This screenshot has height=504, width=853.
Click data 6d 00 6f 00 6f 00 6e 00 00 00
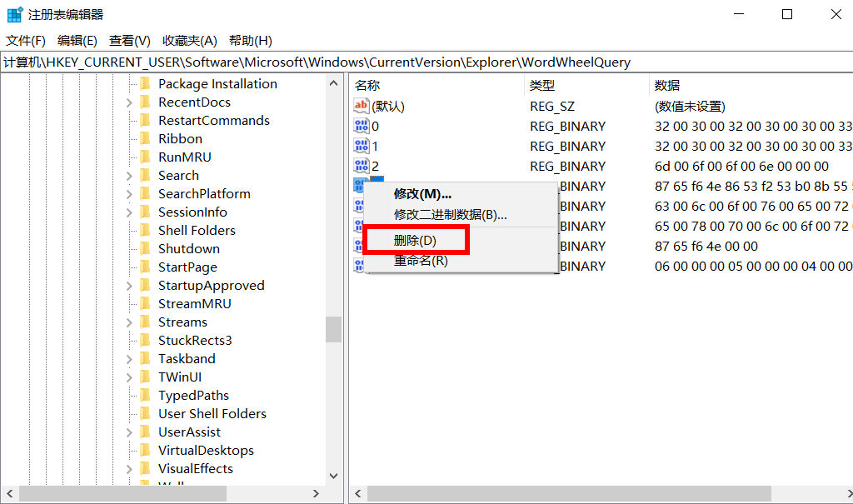pyautogui.click(x=741, y=166)
